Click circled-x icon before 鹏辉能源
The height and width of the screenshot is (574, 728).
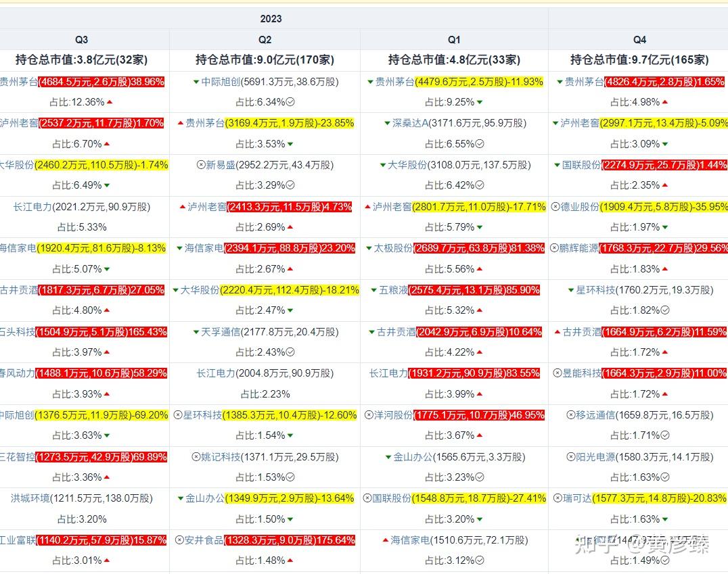554,248
